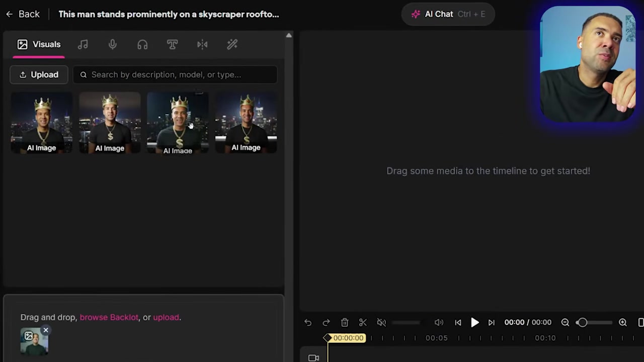Click the project title text

(169, 14)
